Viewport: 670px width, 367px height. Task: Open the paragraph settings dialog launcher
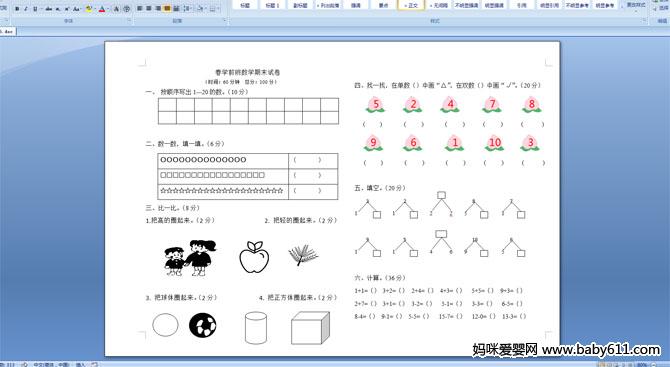pos(225,20)
